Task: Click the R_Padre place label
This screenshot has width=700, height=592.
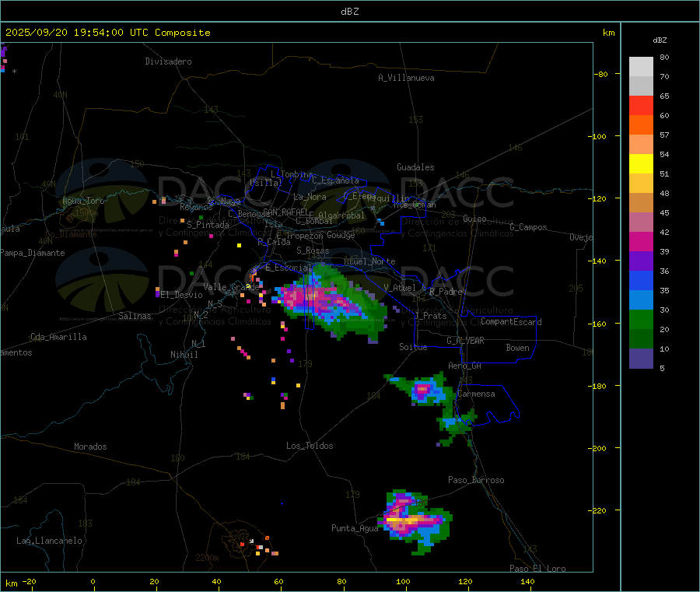Action: [446, 292]
